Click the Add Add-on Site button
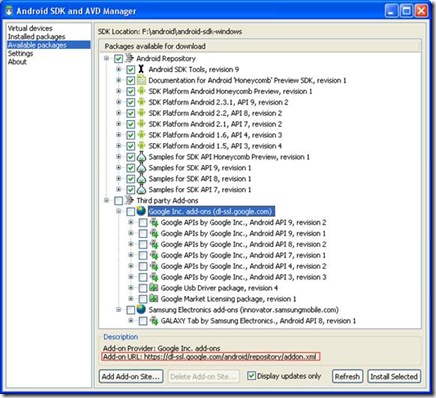Image resolution: width=436 pixels, height=398 pixels. (131, 377)
